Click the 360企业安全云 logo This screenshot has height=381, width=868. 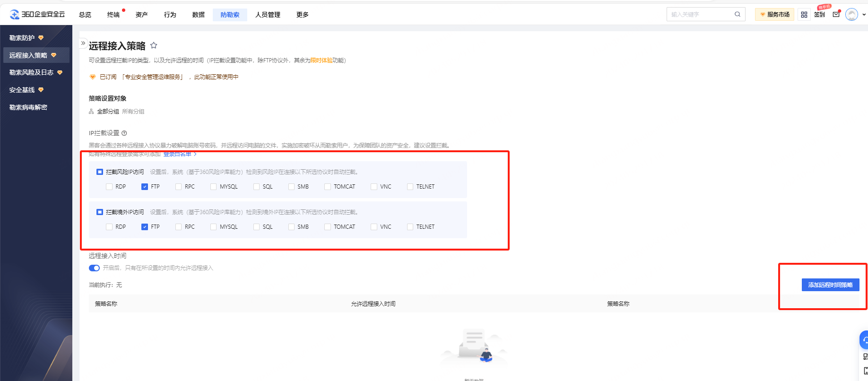pyautogui.click(x=37, y=14)
